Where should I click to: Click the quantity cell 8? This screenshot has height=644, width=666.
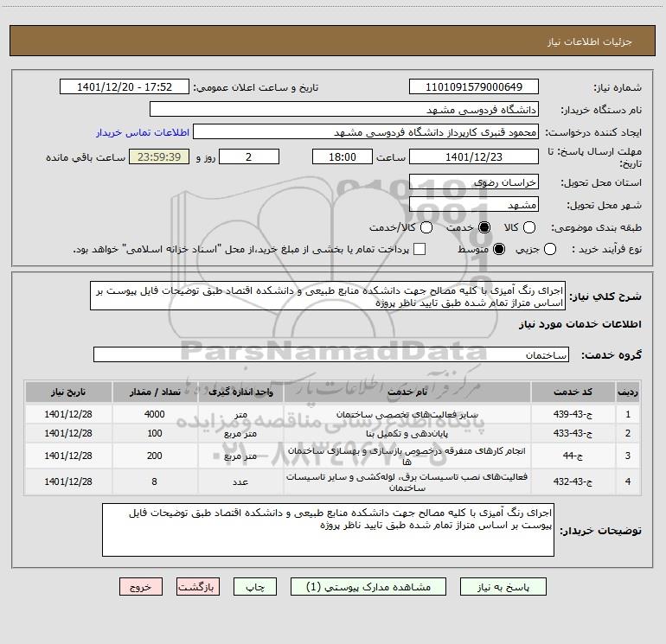pos(155,481)
